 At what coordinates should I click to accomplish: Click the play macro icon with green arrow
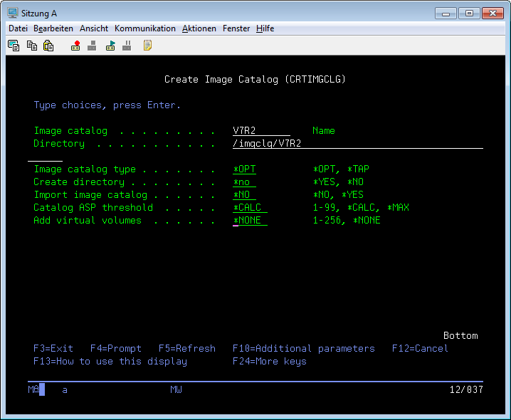110,46
